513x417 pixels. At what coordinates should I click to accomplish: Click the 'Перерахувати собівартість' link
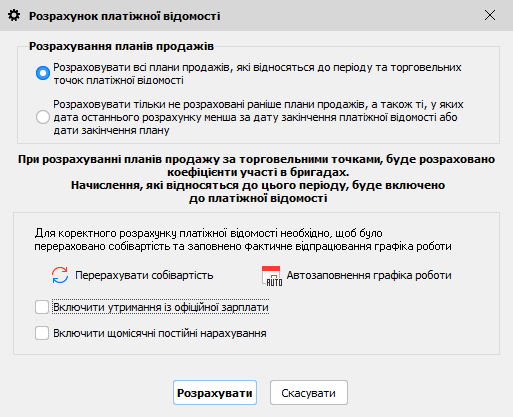point(144,275)
